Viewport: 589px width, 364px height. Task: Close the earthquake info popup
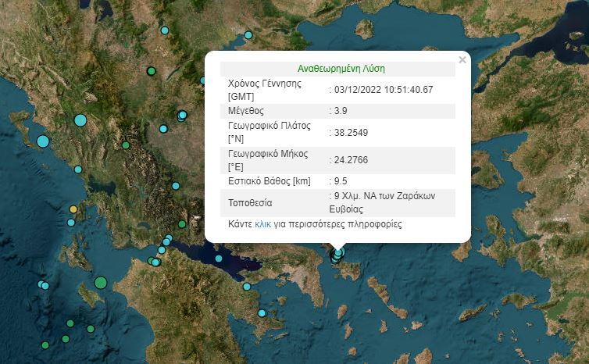coord(462,60)
